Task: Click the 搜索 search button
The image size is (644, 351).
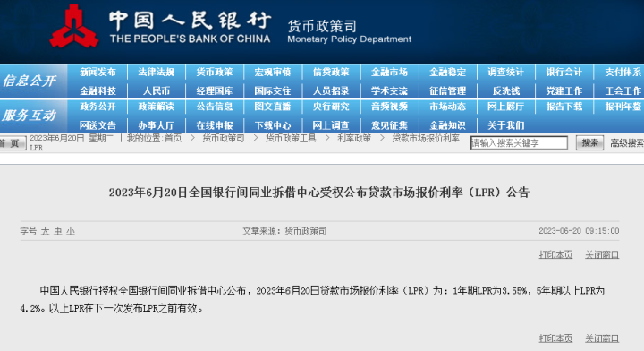Action: (x=589, y=143)
